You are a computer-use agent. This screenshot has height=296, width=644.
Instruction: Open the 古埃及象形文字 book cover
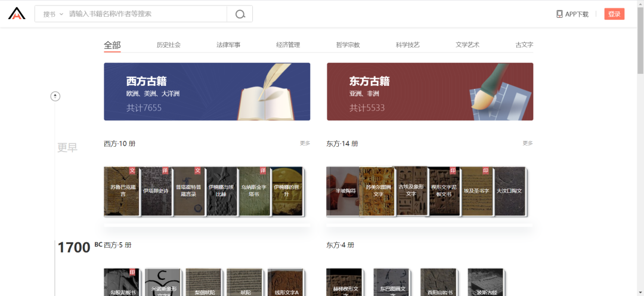point(411,191)
